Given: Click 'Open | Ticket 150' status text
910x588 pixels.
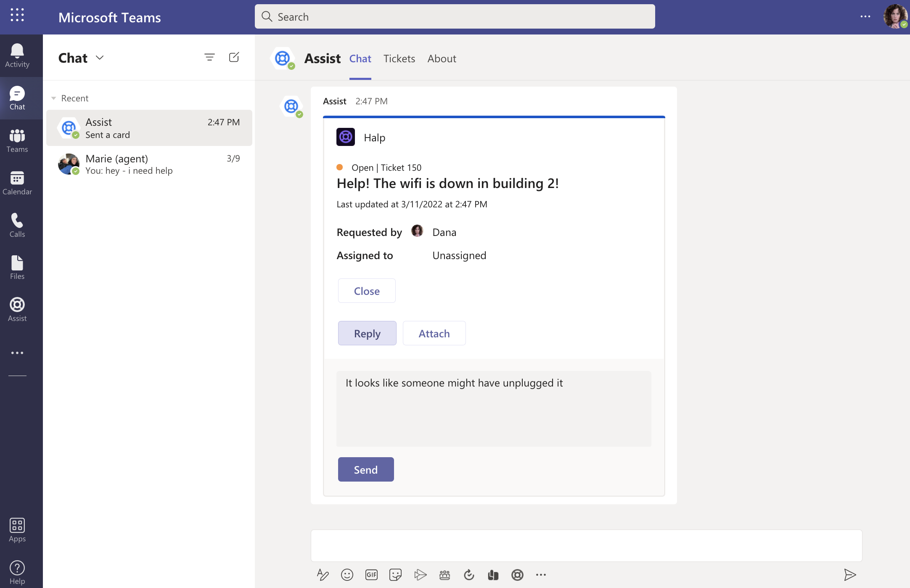Looking at the screenshot, I should 386,167.
